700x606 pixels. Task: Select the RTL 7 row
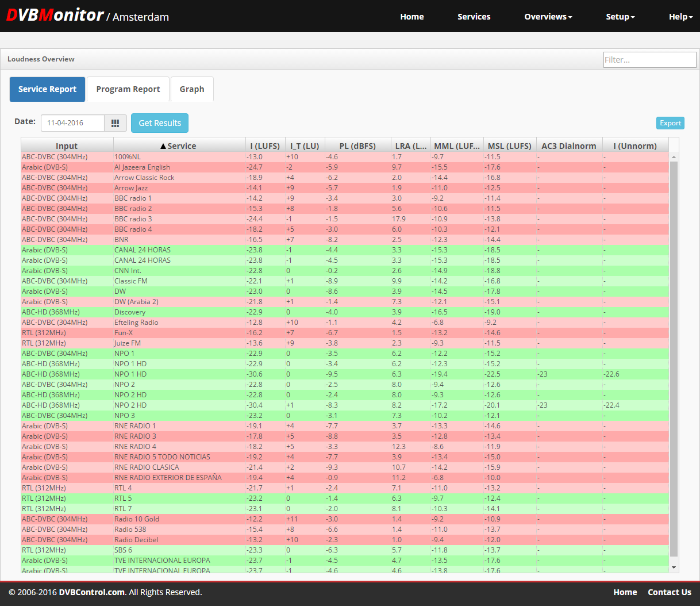345,509
